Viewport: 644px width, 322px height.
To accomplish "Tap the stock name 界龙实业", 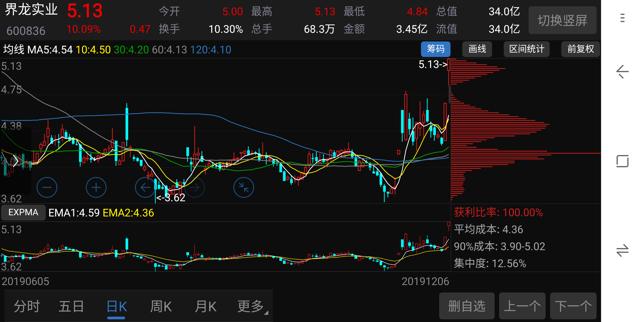I will 31,10.
